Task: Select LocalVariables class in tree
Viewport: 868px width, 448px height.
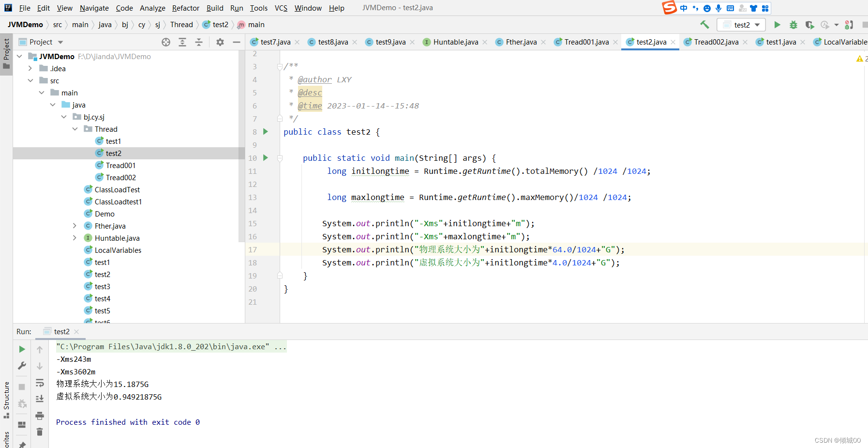Action: pyautogui.click(x=118, y=250)
